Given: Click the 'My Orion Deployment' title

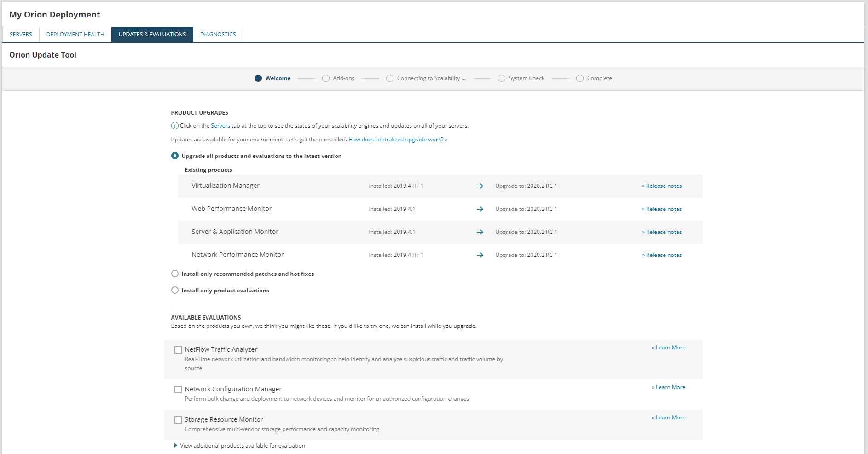Looking at the screenshot, I should click(55, 14).
